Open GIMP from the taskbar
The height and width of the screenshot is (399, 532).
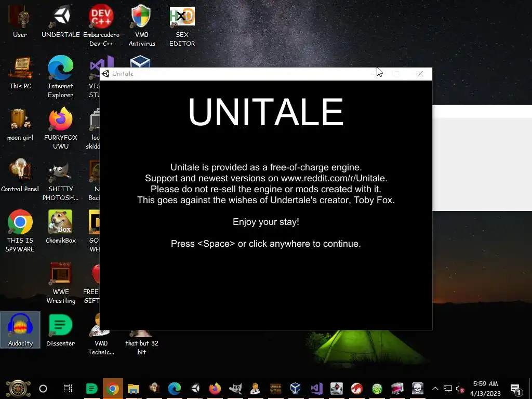(235, 389)
